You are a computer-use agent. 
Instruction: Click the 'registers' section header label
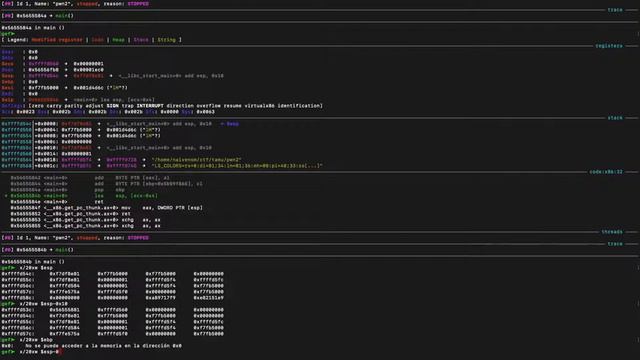click(x=609, y=46)
